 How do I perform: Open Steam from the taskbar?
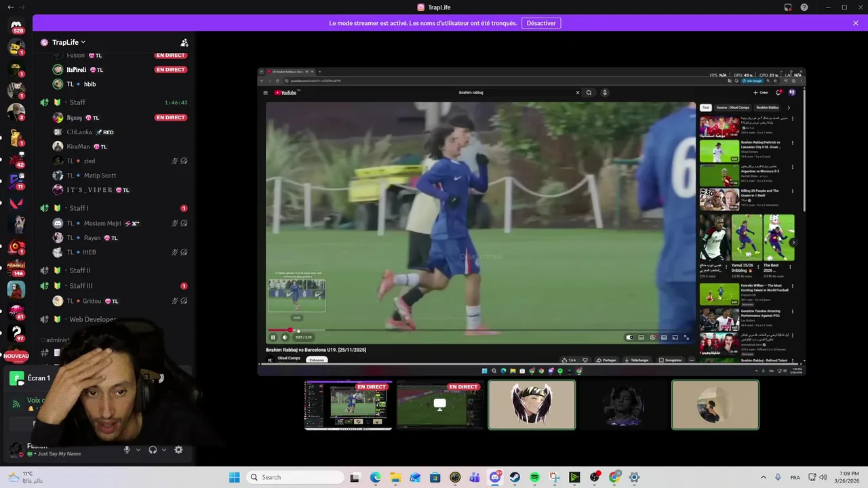coord(515,477)
